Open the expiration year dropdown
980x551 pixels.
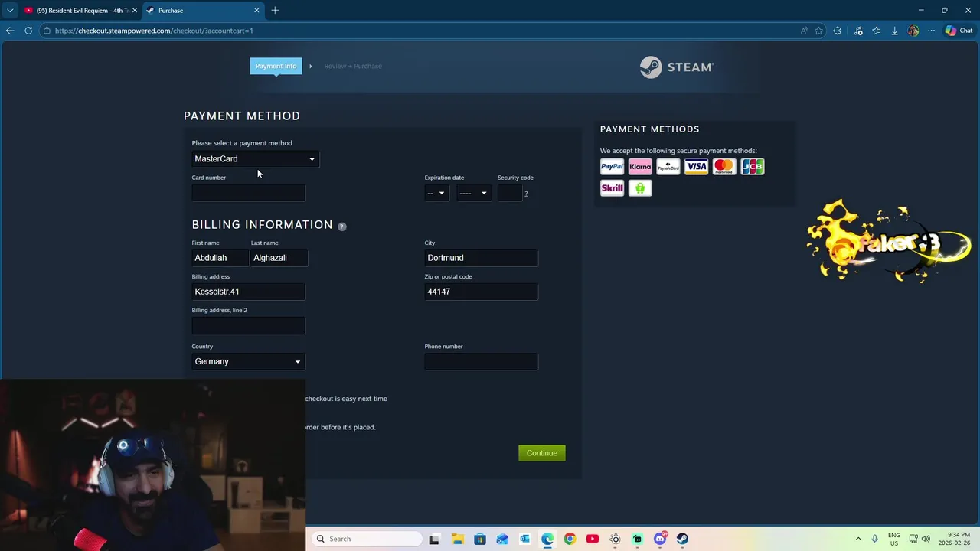pos(473,193)
